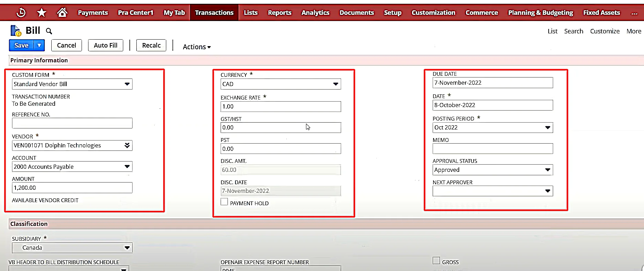644x271 pixels.
Task: Click the Save button
Action: tap(21, 45)
